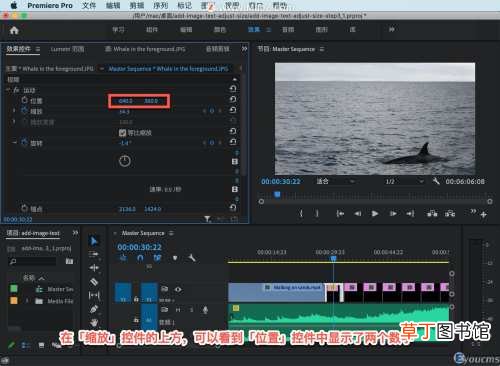Open the Apple menu
This screenshot has height=366, width=500.
[14, 5]
